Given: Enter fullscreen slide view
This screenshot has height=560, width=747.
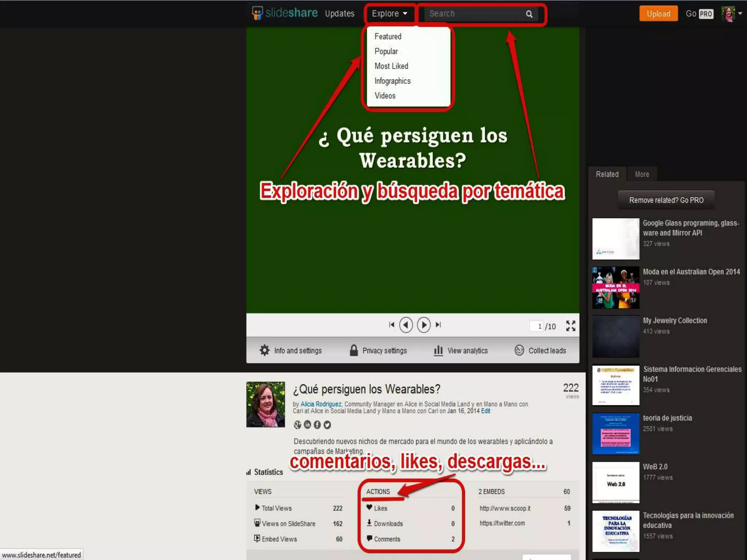Looking at the screenshot, I should pyautogui.click(x=570, y=326).
